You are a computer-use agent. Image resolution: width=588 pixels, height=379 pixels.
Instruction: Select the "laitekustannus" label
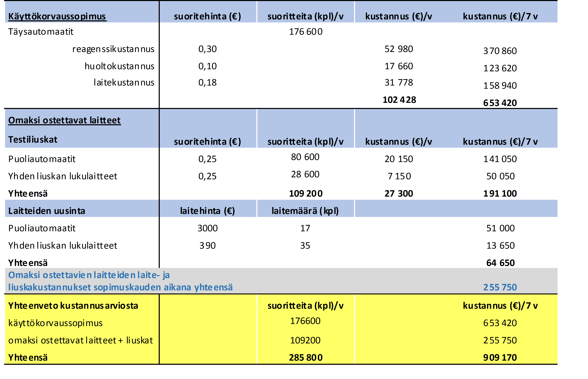point(124,82)
